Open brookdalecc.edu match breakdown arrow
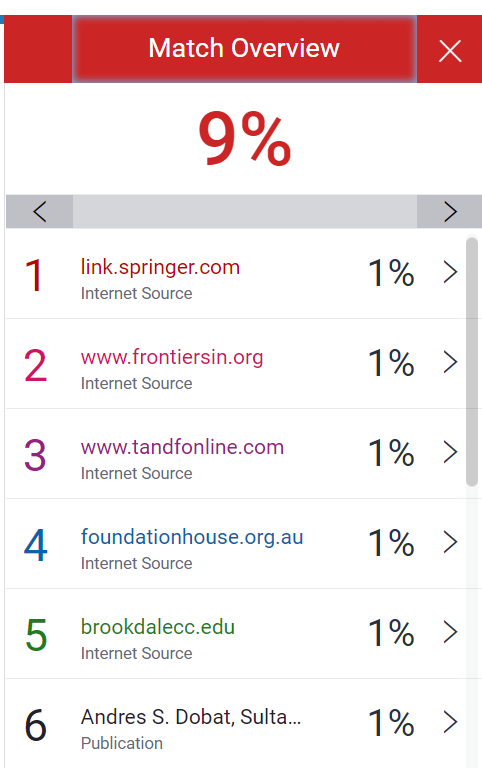This screenshot has height=768, width=482. tap(450, 632)
